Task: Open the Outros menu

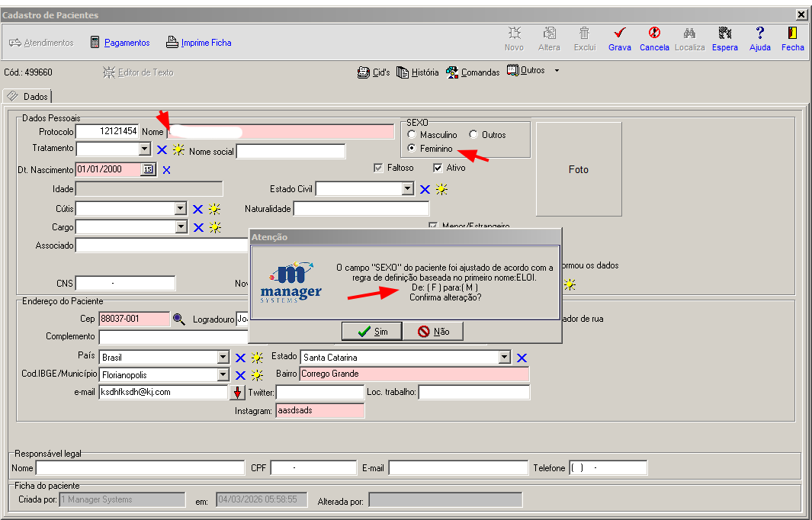Action: (x=532, y=71)
